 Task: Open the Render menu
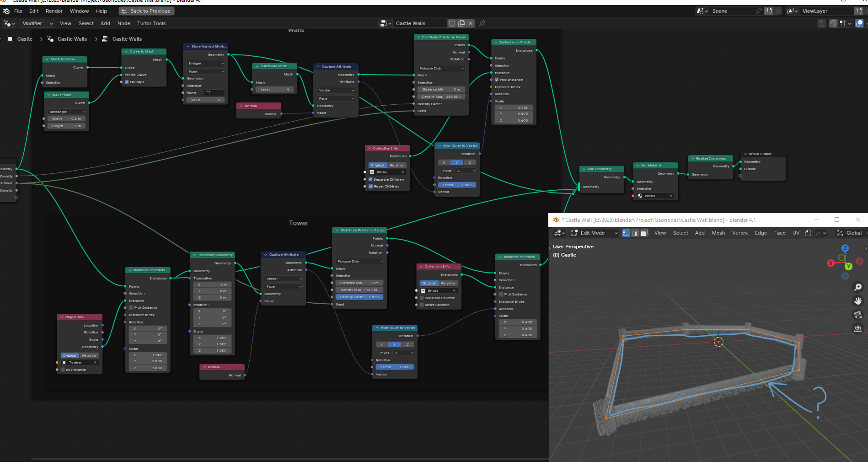(x=54, y=11)
